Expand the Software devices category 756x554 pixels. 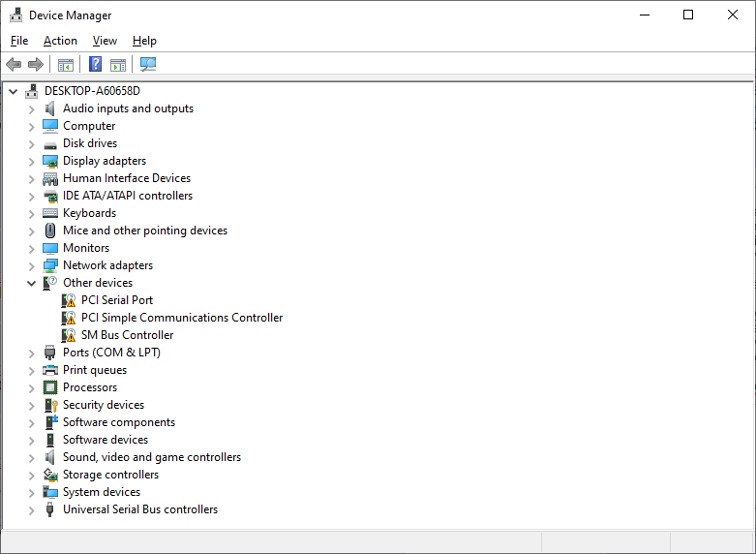(32, 440)
